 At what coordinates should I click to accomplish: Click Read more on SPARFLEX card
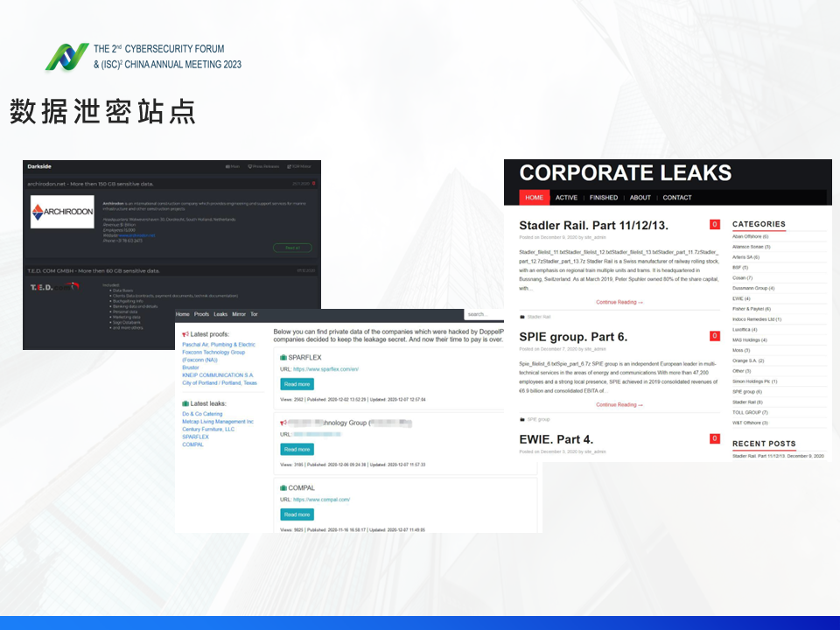(x=297, y=384)
